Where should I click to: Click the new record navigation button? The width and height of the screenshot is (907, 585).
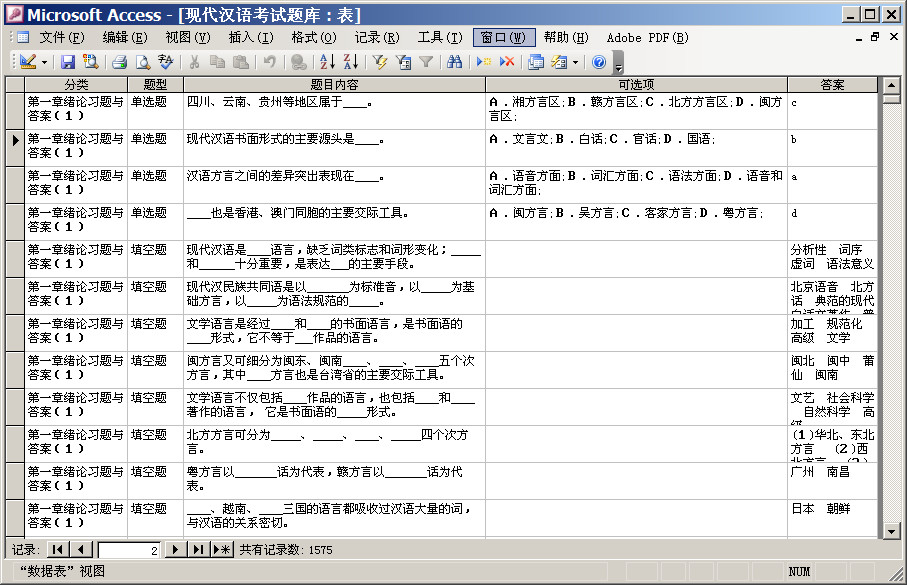click(x=222, y=549)
